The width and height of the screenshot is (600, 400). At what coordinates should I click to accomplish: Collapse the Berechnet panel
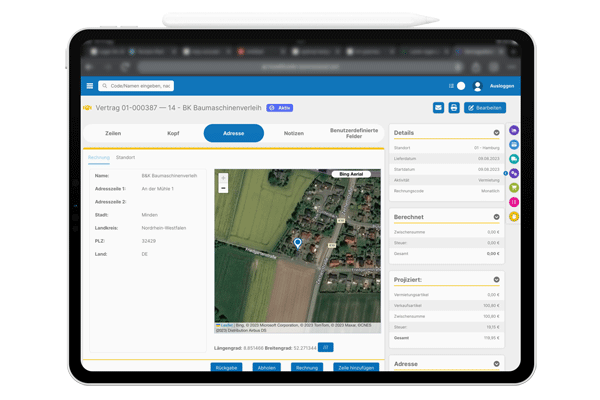tap(496, 217)
